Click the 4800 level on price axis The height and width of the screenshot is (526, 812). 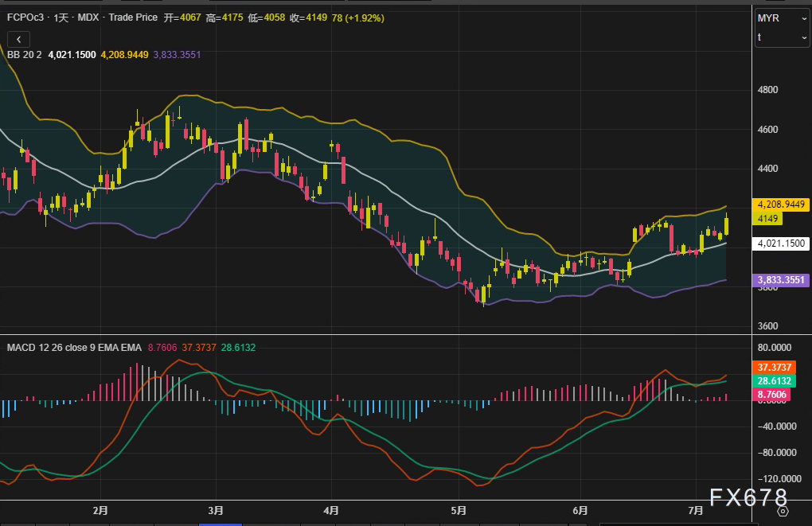point(768,90)
